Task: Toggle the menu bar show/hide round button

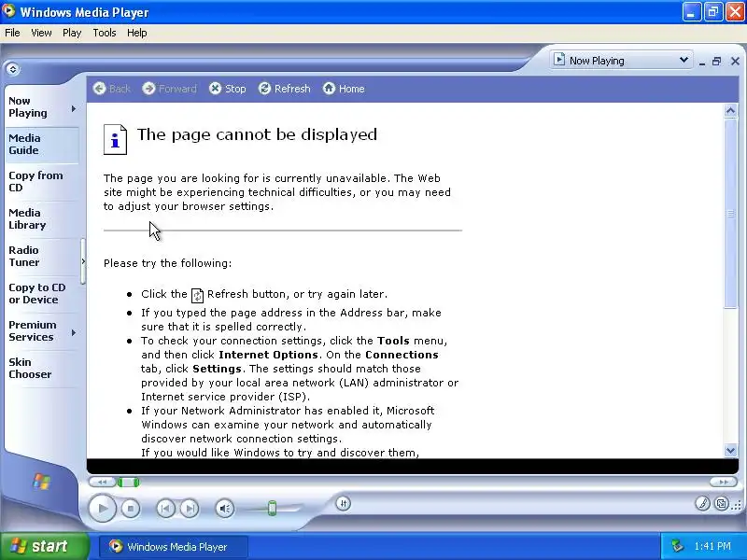Action: (13, 69)
